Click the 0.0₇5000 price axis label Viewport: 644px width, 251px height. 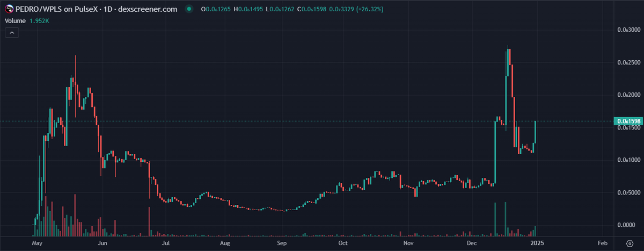pyautogui.click(x=629, y=192)
